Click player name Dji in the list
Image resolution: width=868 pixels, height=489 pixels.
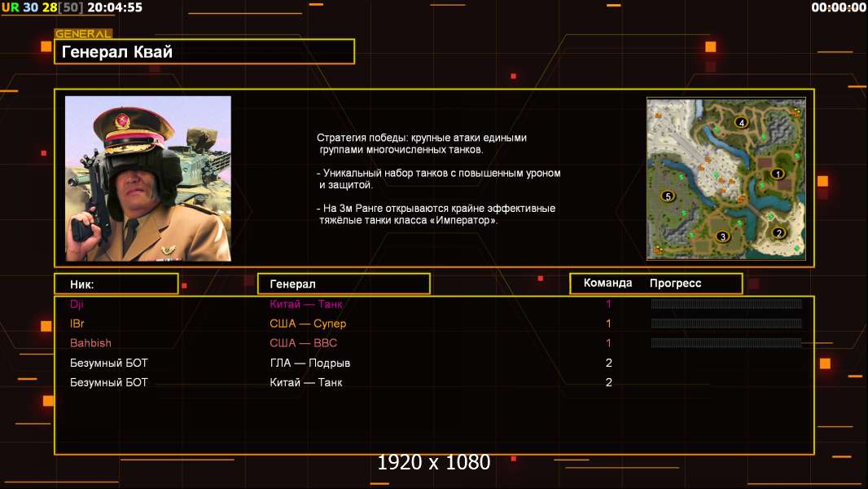77,304
